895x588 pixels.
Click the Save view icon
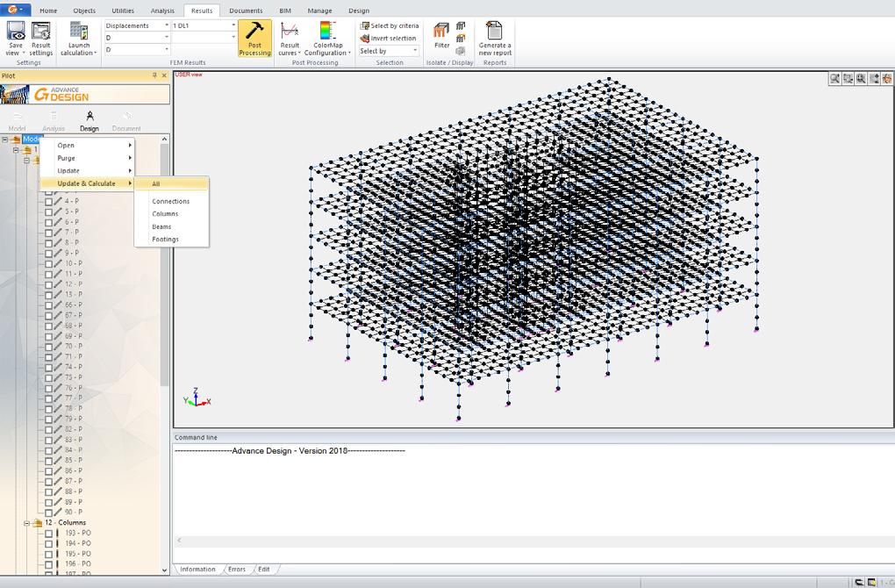pyautogui.click(x=16, y=31)
